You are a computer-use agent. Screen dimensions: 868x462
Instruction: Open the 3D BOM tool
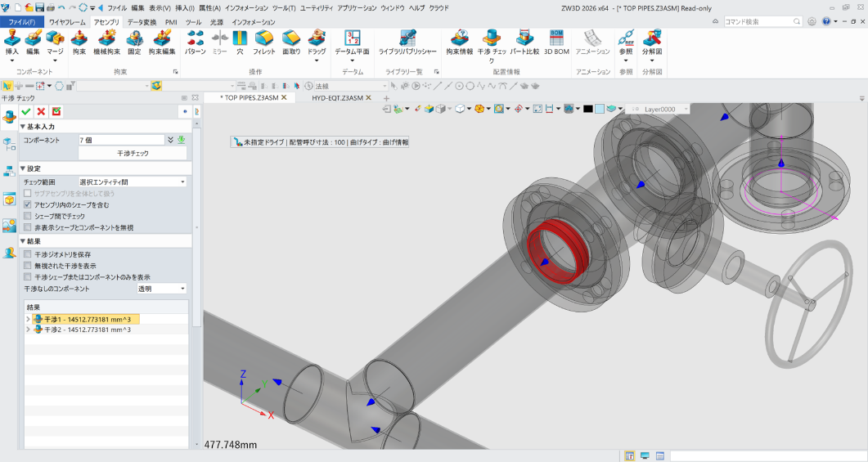(x=556, y=43)
